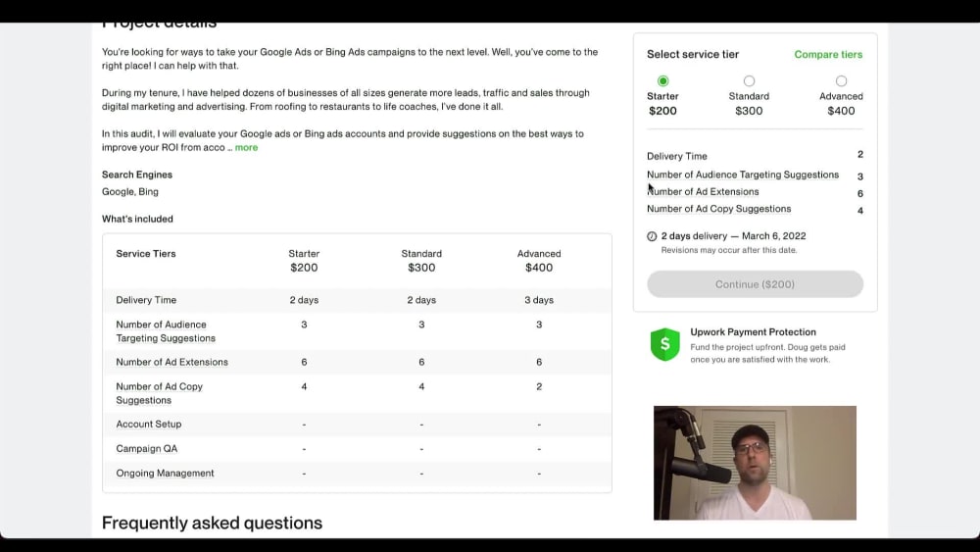This screenshot has height=552, width=980.
Task: Click the Starter column header in the table
Action: [304, 261]
